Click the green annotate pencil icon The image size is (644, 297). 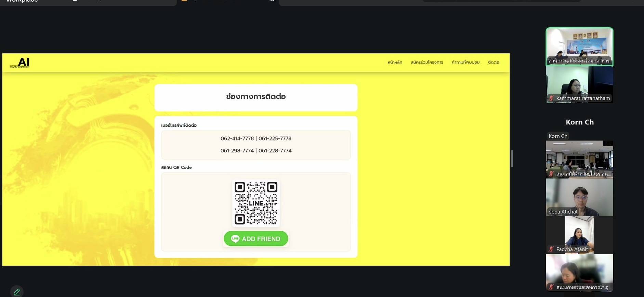tap(17, 292)
